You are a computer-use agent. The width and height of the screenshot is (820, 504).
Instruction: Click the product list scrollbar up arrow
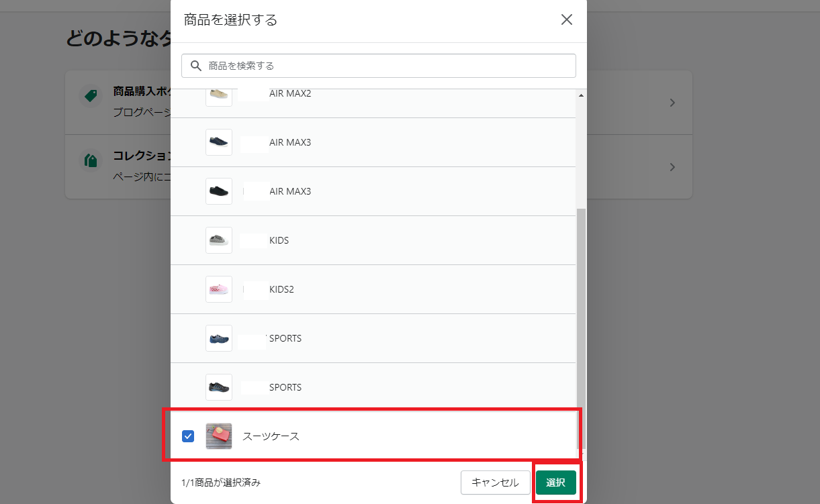coord(581,95)
